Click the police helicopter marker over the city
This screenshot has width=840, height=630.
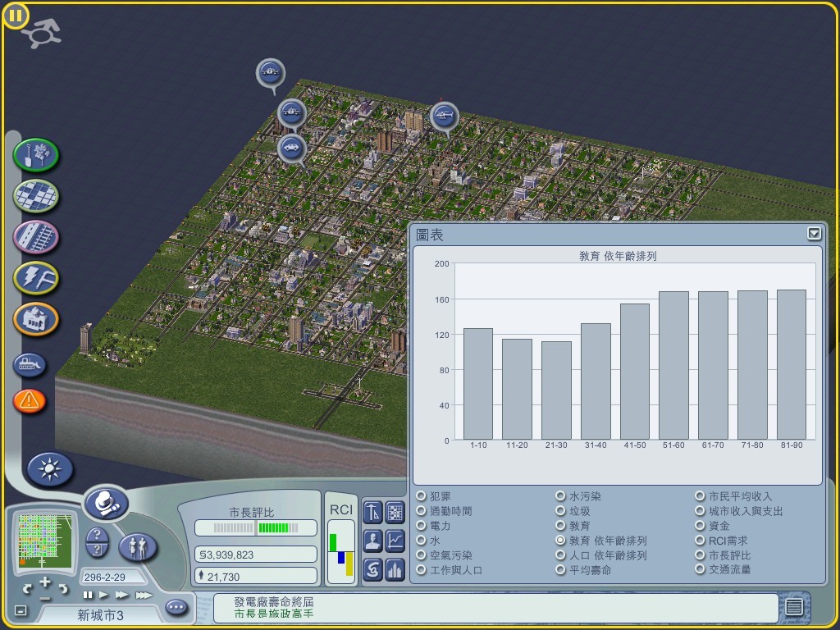(444, 116)
